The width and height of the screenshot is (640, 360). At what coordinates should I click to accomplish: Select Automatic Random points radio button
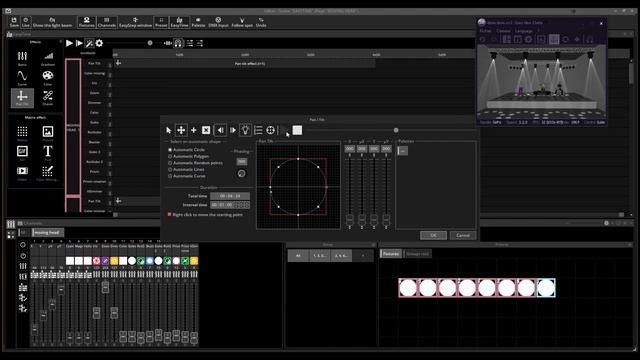click(x=170, y=163)
